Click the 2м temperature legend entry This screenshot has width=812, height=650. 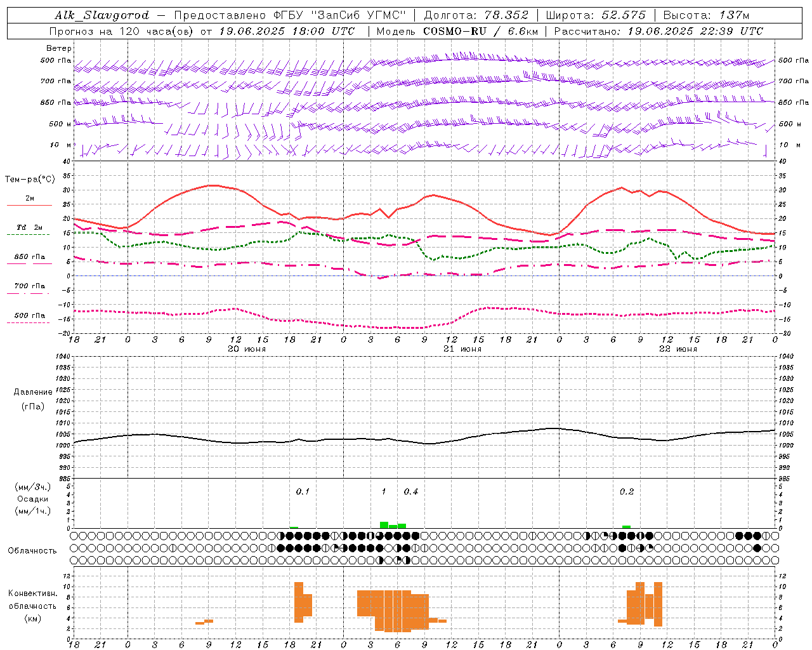[x=30, y=198]
